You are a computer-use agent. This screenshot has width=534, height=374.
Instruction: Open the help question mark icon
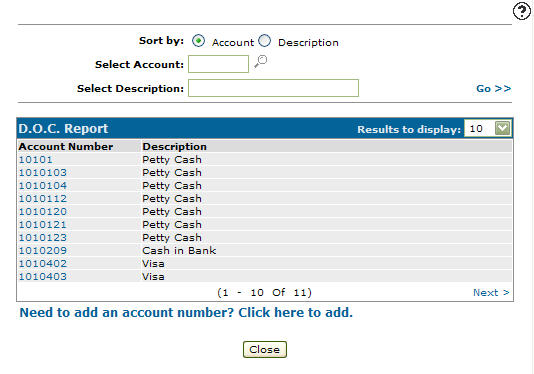[521, 11]
